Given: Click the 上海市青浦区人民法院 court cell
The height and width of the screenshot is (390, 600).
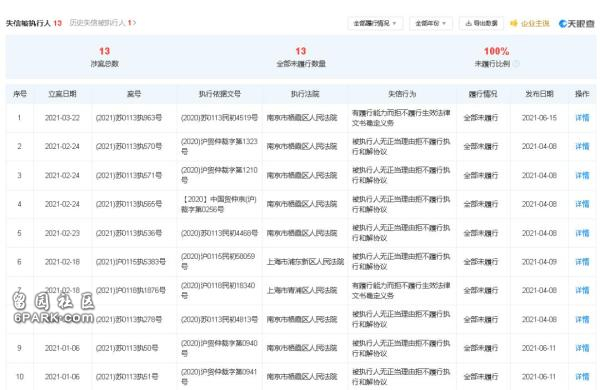Looking at the screenshot, I should click(302, 290).
